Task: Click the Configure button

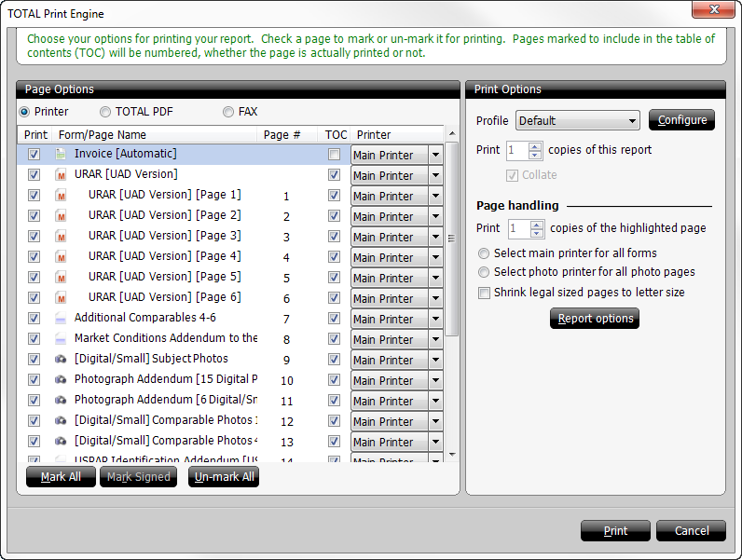Action: coord(681,120)
